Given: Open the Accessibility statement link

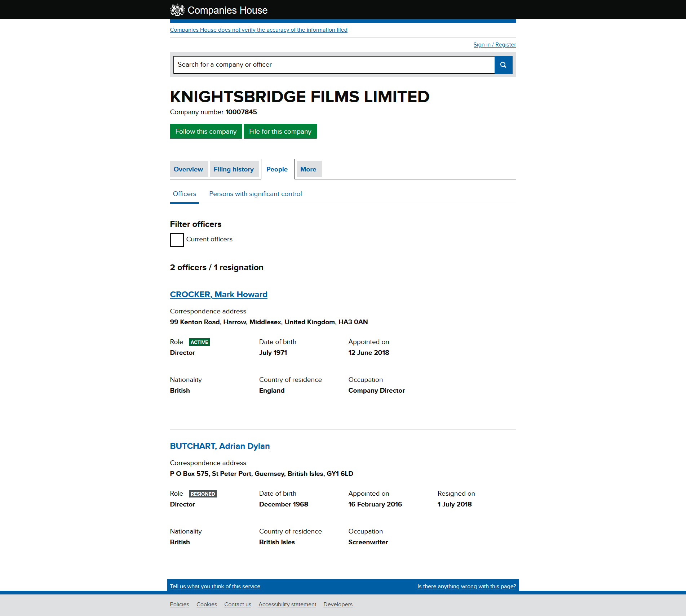Looking at the screenshot, I should [287, 604].
